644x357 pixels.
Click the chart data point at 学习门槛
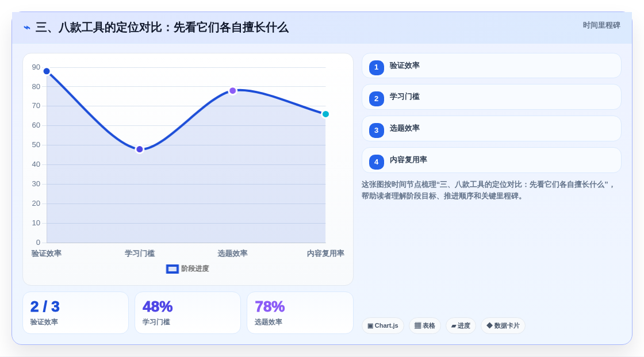pos(140,149)
